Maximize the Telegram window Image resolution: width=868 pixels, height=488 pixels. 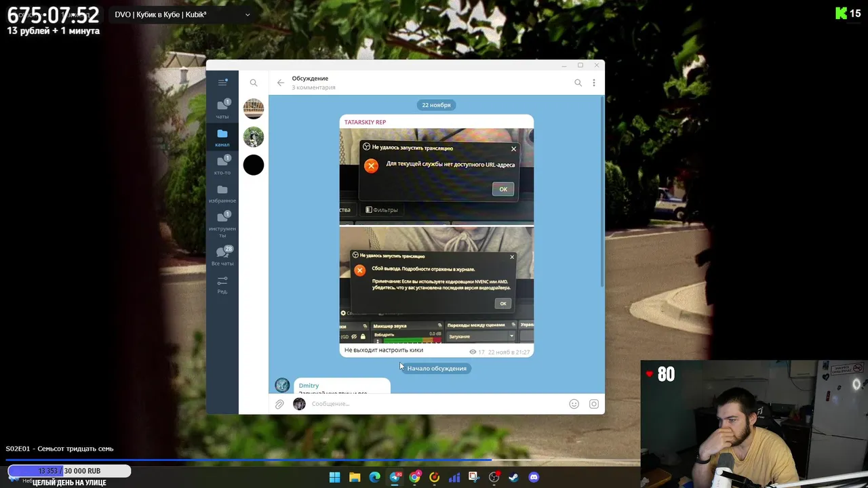(x=580, y=66)
